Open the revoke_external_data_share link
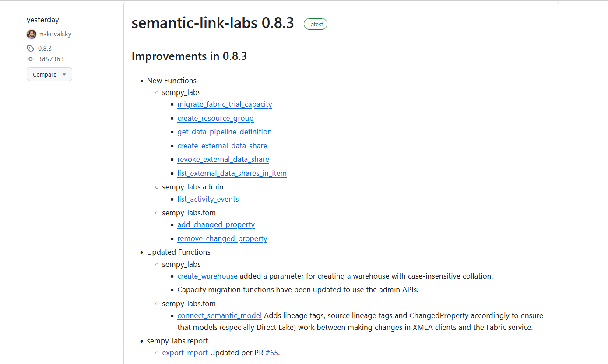Image resolution: width=608 pixels, height=364 pixels. click(x=223, y=159)
